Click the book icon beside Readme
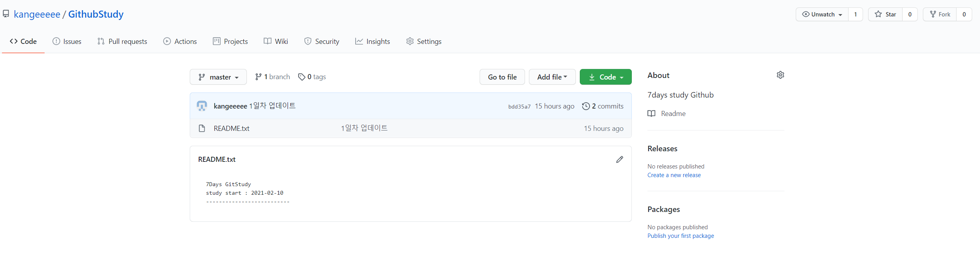980x259 pixels. click(651, 114)
